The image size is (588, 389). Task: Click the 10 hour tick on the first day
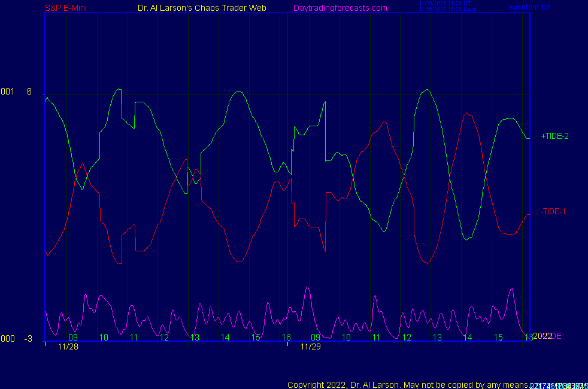pos(104,338)
